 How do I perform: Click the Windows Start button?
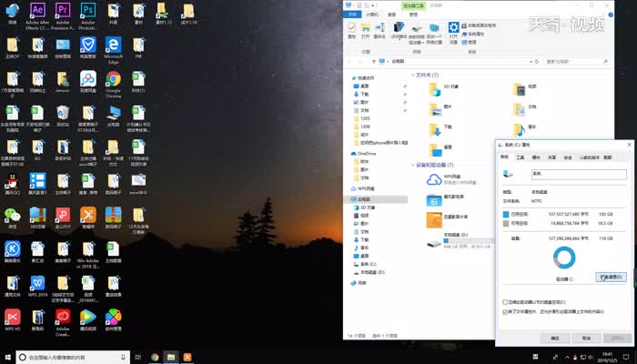[7, 357]
